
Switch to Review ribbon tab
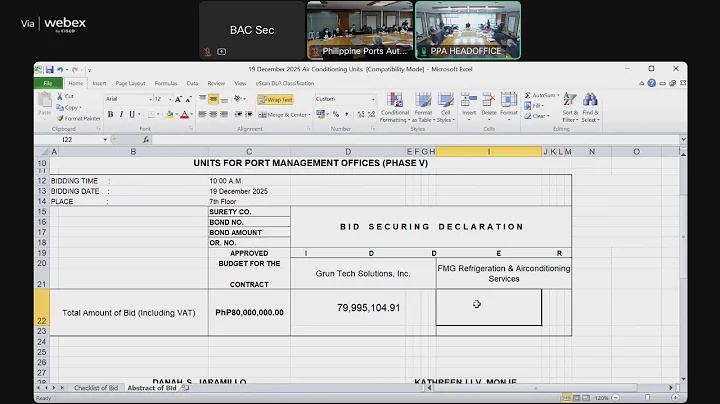216,84
